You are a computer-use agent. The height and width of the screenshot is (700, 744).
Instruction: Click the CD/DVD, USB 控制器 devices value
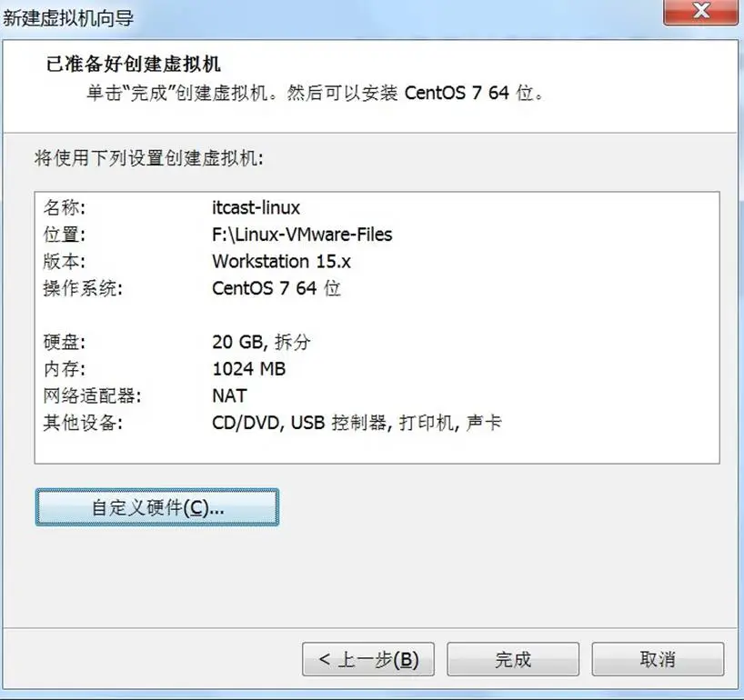[357, 423]
